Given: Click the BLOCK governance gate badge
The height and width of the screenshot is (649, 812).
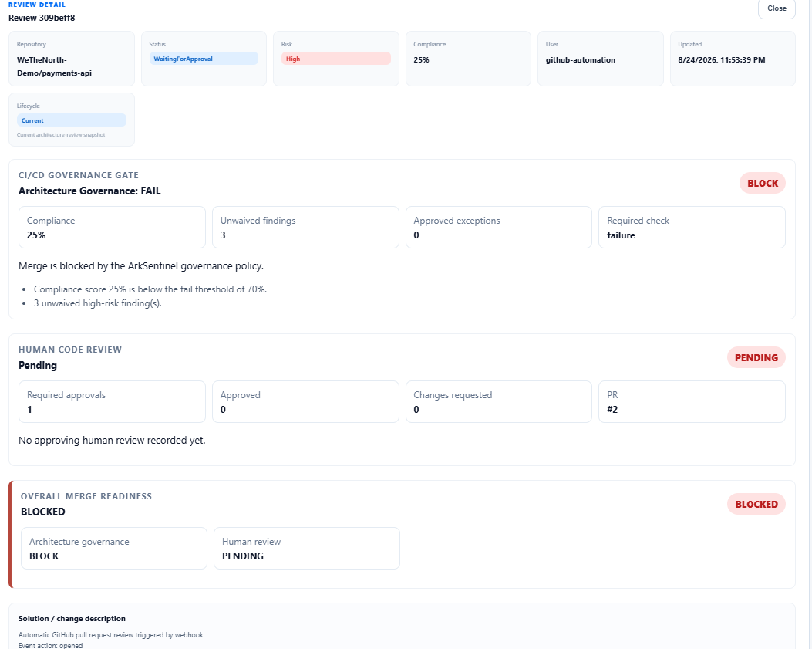Looking at the screenshot, I should [763, 183].
